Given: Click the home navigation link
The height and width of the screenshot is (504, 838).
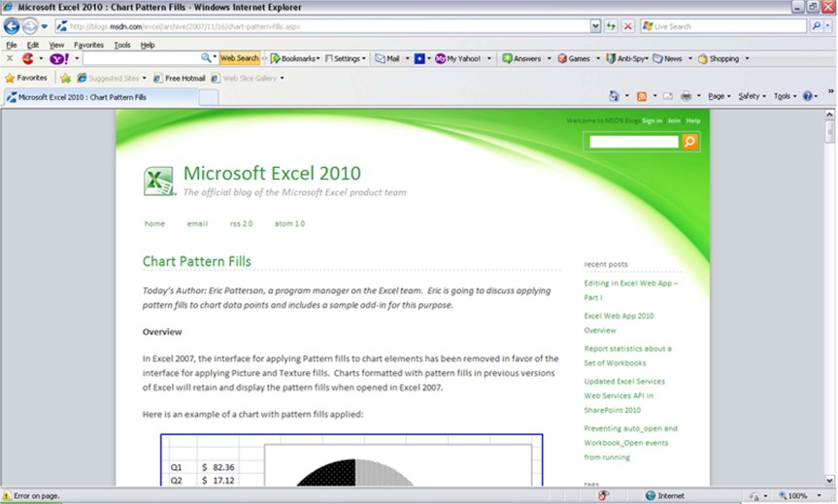Looking at the screenshot, I should 154,223.
